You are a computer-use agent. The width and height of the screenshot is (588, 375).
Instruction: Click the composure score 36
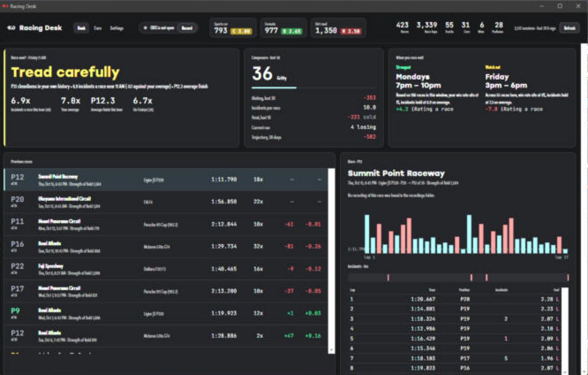tap(262, 73)
